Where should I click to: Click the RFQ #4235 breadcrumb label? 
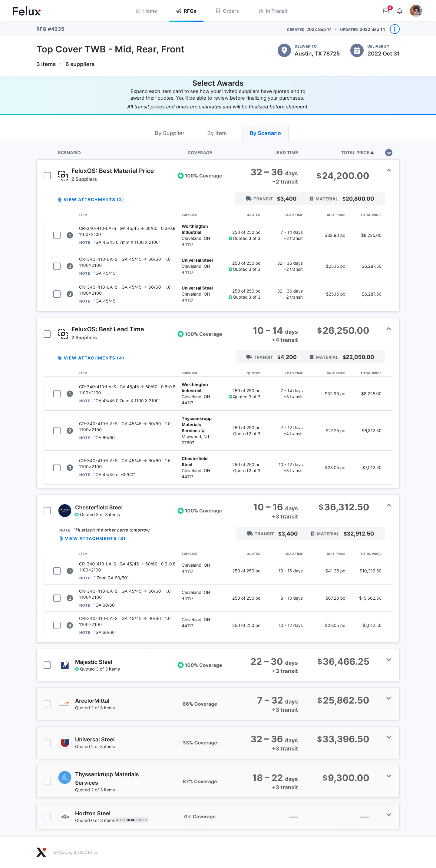click(50, 29)
